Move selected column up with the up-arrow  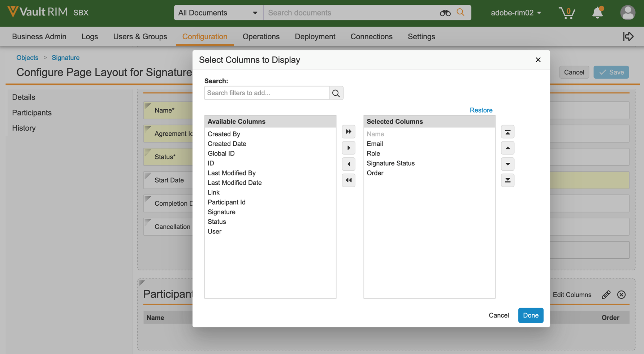point(507,148)
